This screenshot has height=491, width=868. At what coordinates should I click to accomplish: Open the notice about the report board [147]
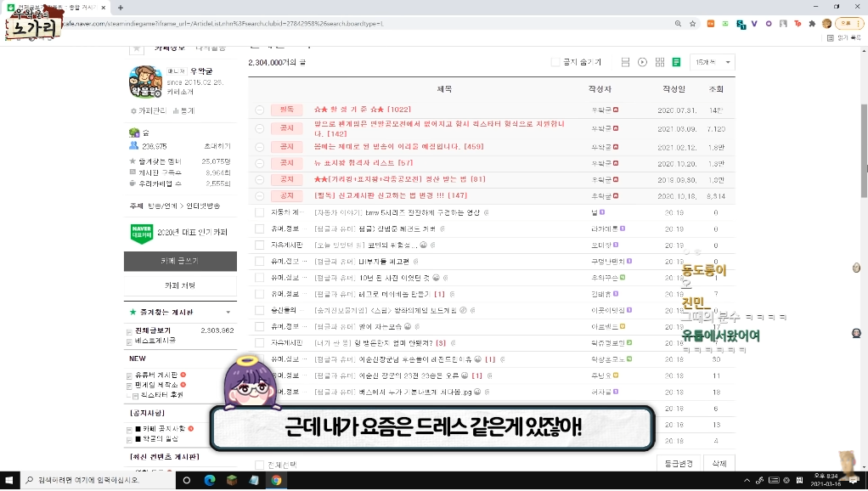click(391, 195)
